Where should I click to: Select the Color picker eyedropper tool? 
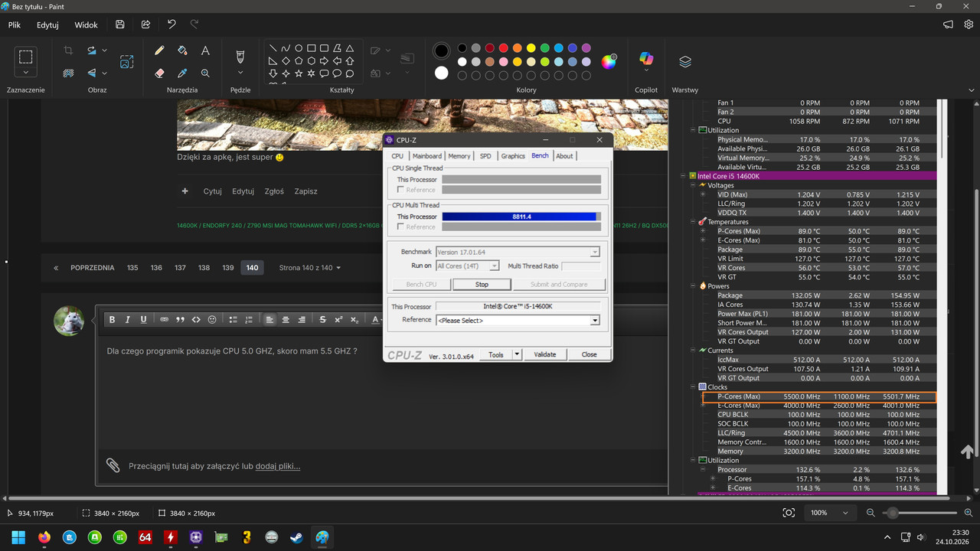tap(182, 73)
